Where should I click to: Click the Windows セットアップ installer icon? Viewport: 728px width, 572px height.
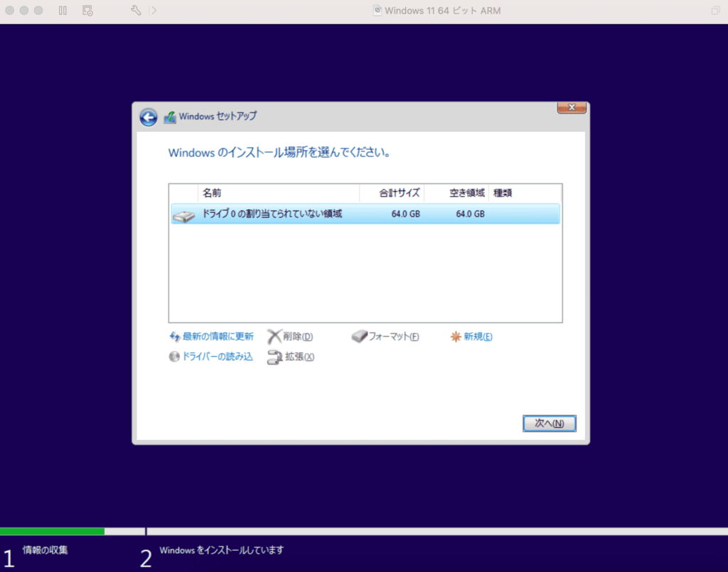[170, 117]
